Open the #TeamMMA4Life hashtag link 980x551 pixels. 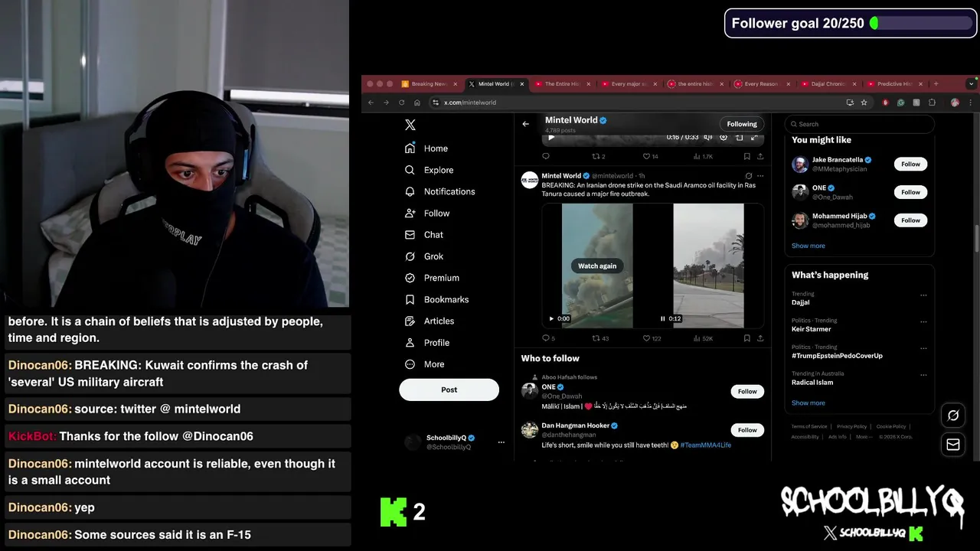coord(705,445)
